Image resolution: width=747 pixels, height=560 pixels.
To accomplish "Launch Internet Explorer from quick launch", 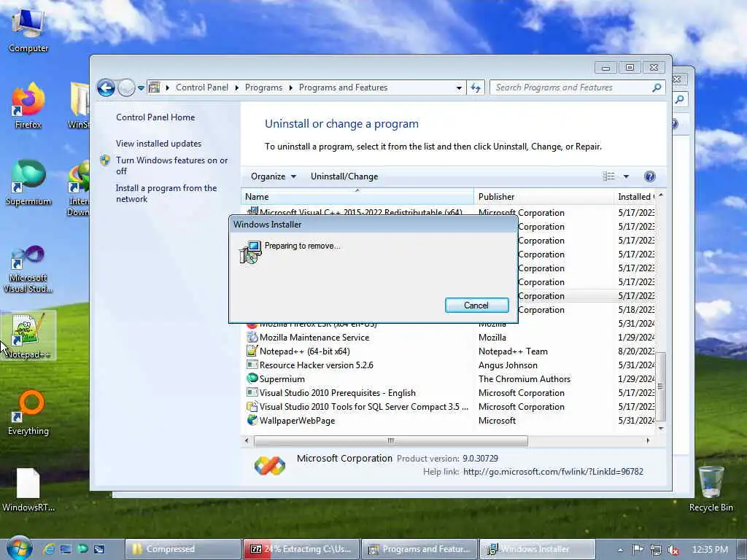I will point(48,549).
